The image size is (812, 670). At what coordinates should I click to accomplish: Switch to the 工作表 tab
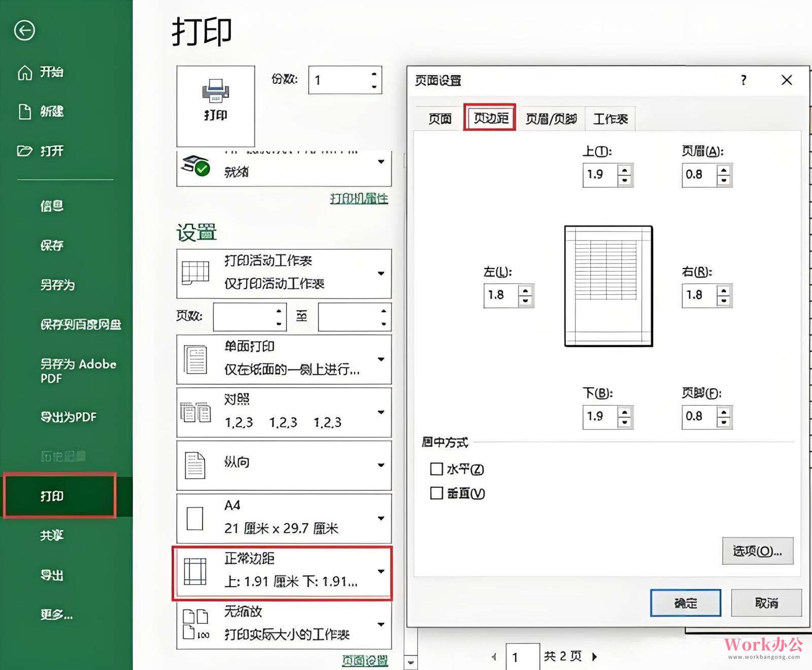[x=610, y=119]
